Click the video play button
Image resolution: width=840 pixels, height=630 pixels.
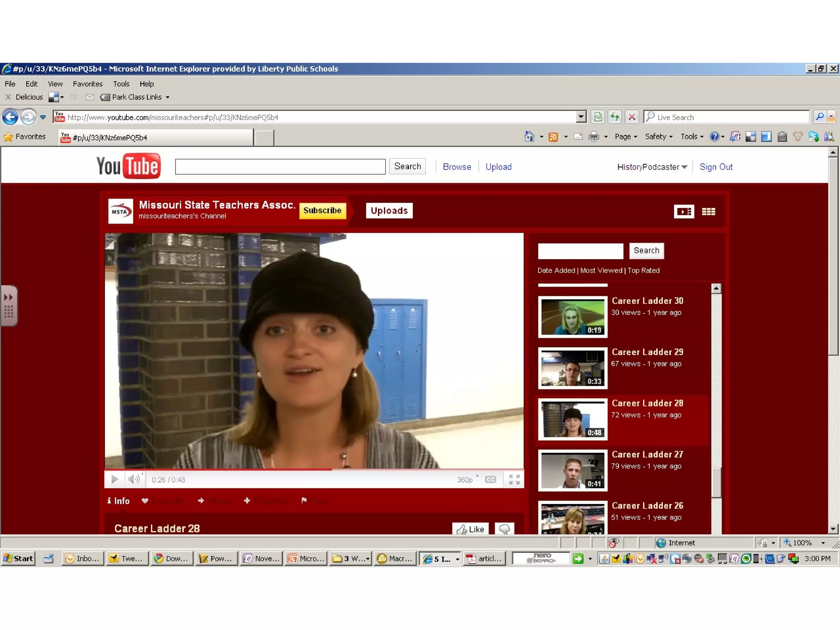[x=114, y=479]
